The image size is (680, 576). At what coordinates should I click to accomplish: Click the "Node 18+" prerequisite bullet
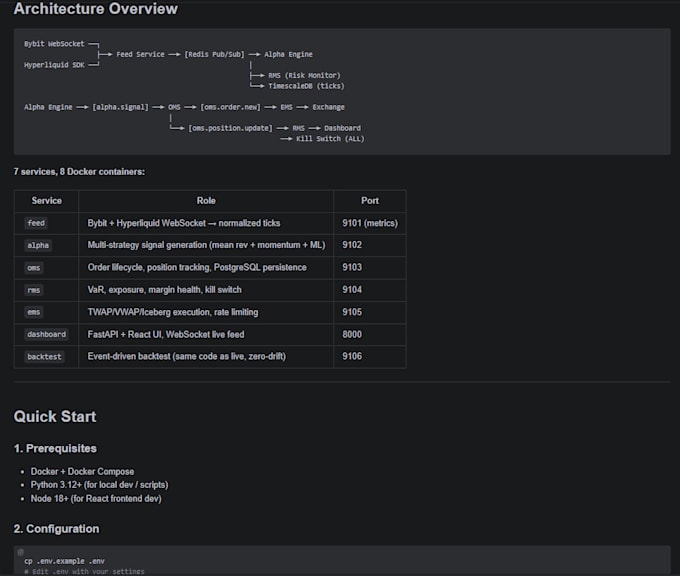point(96,499)
